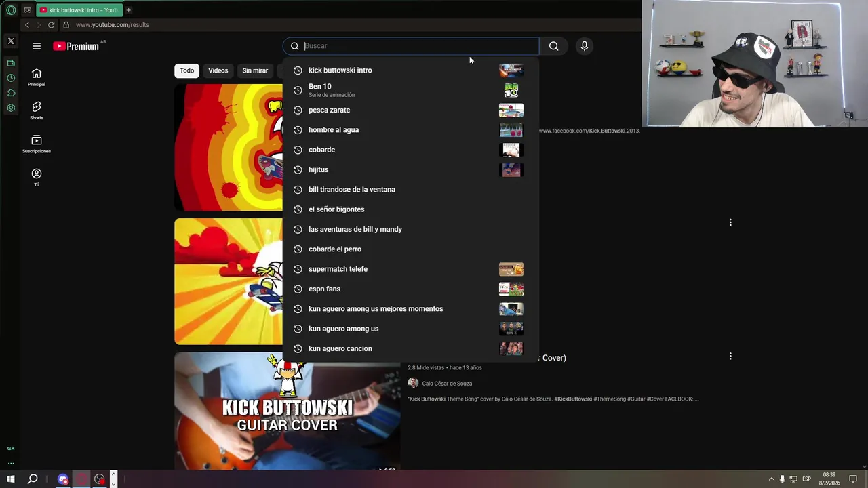This screenshot has width=868, height=488.
Task: Switch to kick buttowski intro browser tab
Action: [79, 10]
